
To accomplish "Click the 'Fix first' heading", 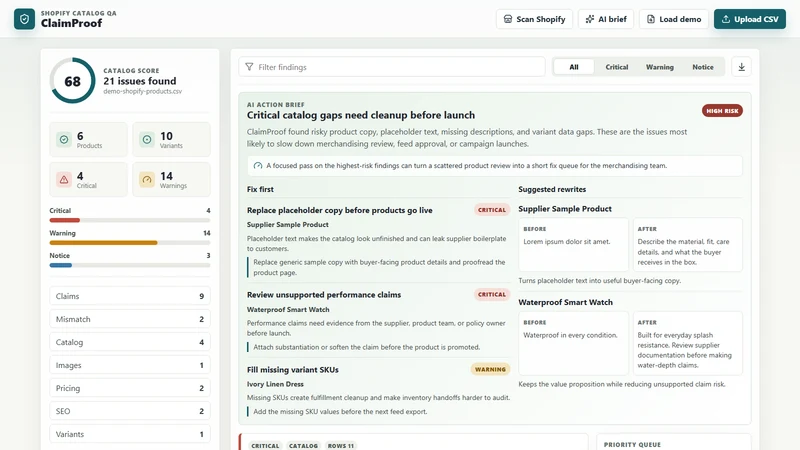I will pyautogui.click(x=260, y=189).
